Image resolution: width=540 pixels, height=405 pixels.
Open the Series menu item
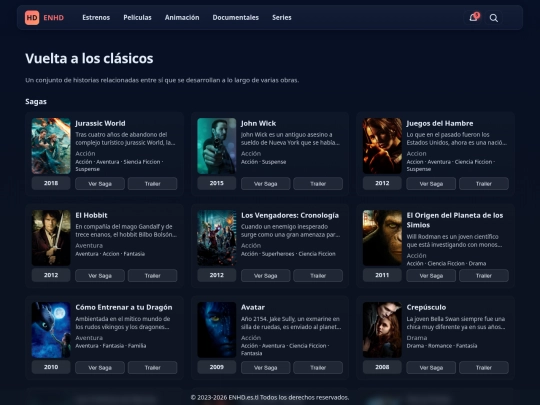click(282, 18)
